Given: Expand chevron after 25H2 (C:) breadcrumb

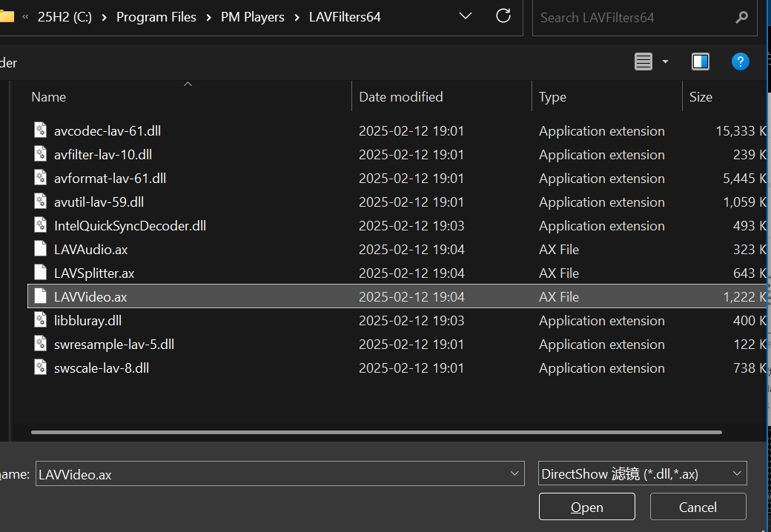Looking at the screenshot, I should click(105, 17).
